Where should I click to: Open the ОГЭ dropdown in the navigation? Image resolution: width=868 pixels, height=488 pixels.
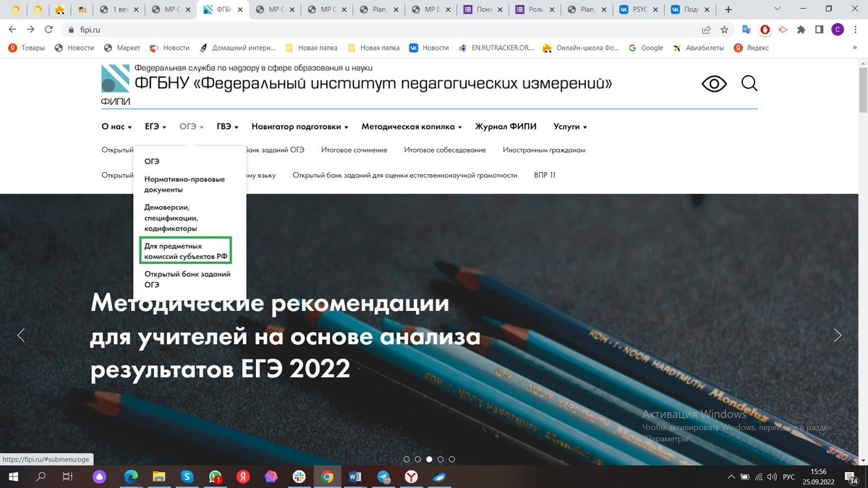pyautogui.click(x=190, y=126)
